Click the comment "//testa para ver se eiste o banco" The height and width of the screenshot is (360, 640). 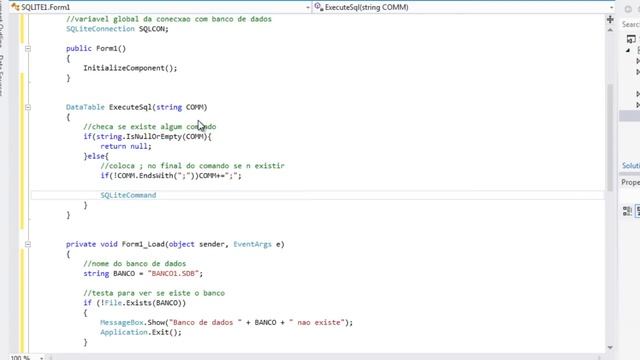[154, 293]
